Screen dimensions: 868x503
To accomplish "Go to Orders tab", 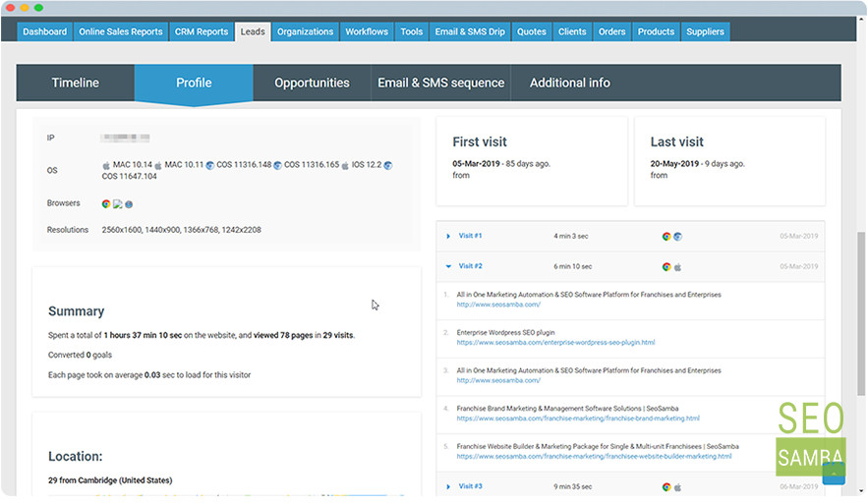I will pyautogui.click(x=611, y=31).
